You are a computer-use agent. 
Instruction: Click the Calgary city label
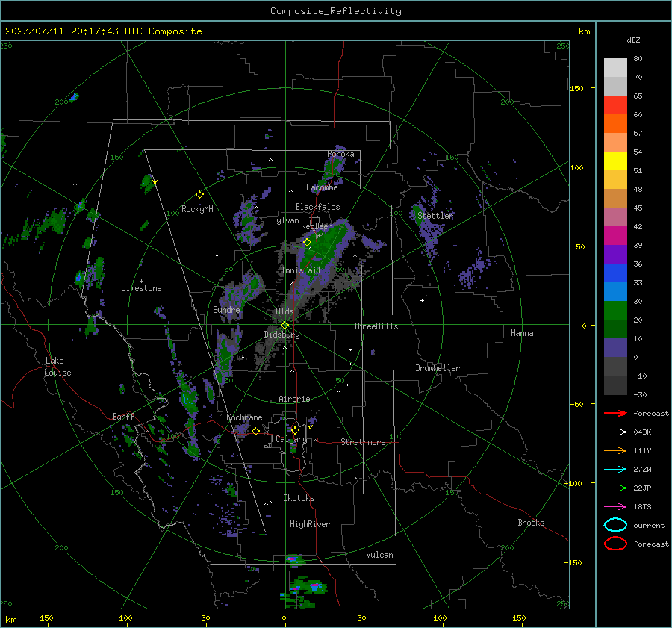click(x=291, y=439)
